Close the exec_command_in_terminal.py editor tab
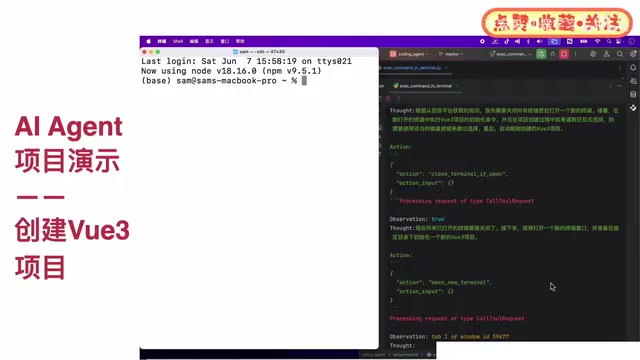Viewport: 640px width, 360px height. [446, 68]
